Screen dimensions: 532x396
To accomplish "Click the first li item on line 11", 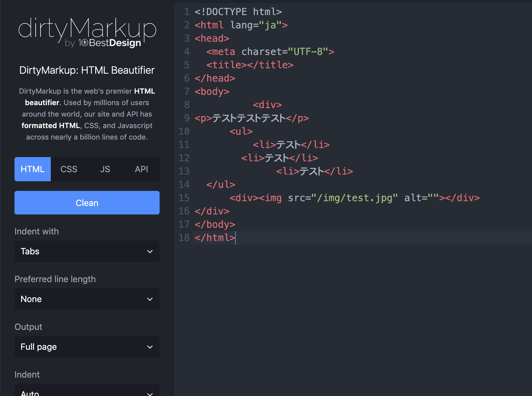I will point(291,145).
